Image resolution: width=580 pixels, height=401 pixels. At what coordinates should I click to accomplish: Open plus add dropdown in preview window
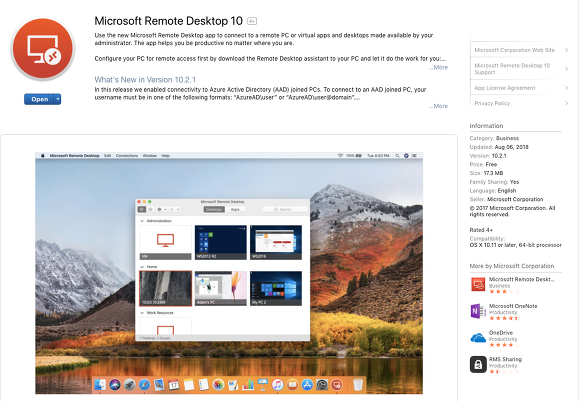[x=174, y=209]
